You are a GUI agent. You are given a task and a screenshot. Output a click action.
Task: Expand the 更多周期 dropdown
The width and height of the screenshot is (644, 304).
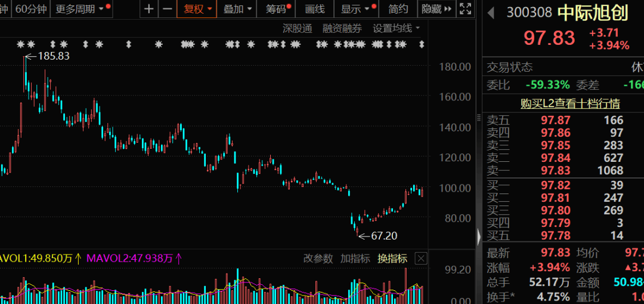tap(81, 8)
